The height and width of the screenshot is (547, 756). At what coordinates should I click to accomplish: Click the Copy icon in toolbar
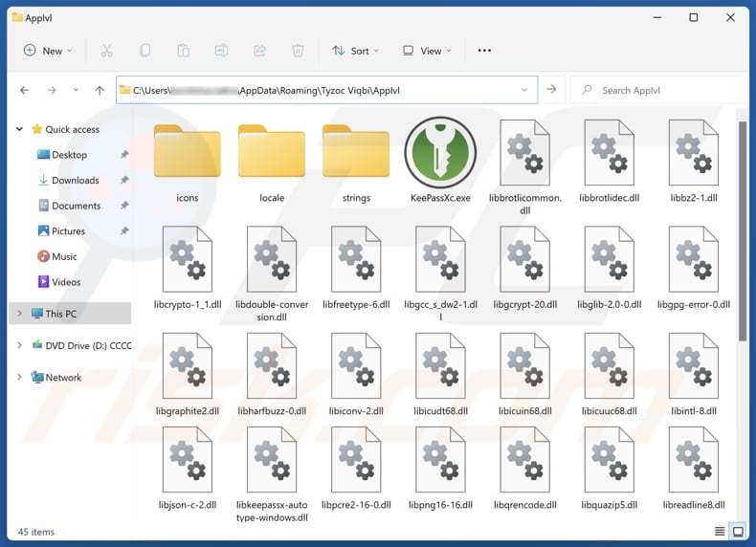145,51
